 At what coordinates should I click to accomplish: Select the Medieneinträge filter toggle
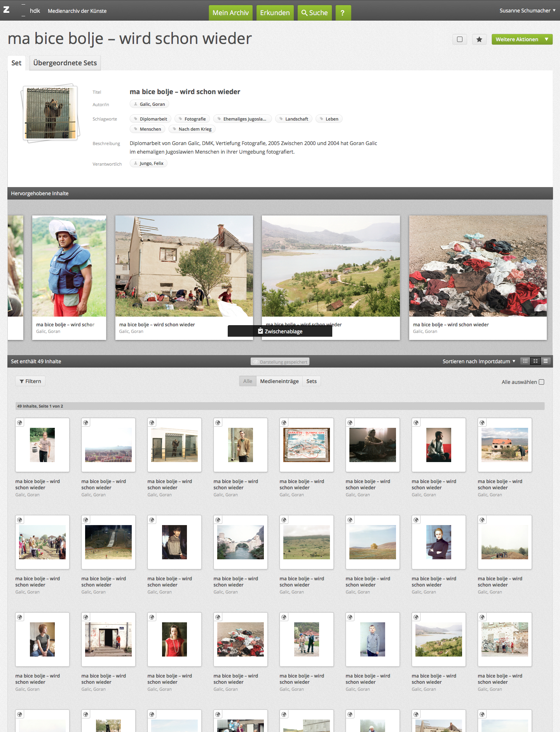point(279,381)
